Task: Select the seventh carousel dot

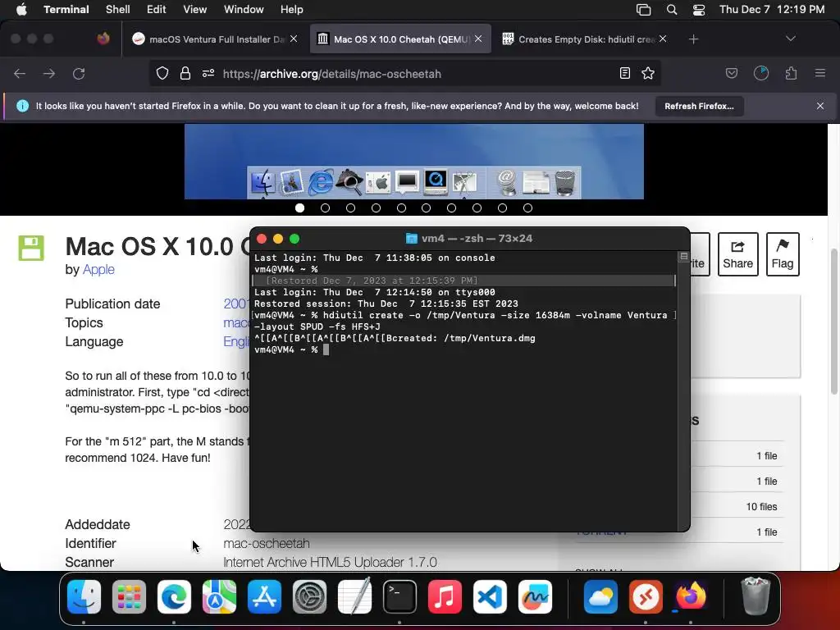Action: coord(452,208)
